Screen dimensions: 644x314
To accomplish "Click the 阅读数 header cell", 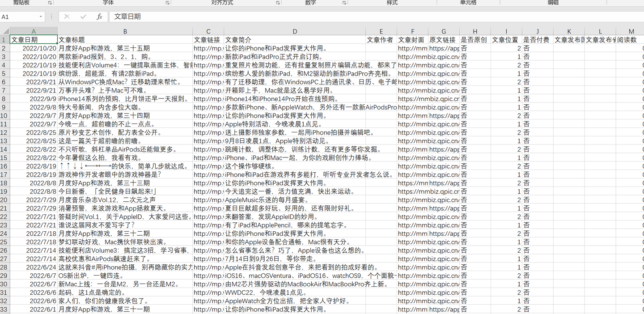I will coord(630,40).
